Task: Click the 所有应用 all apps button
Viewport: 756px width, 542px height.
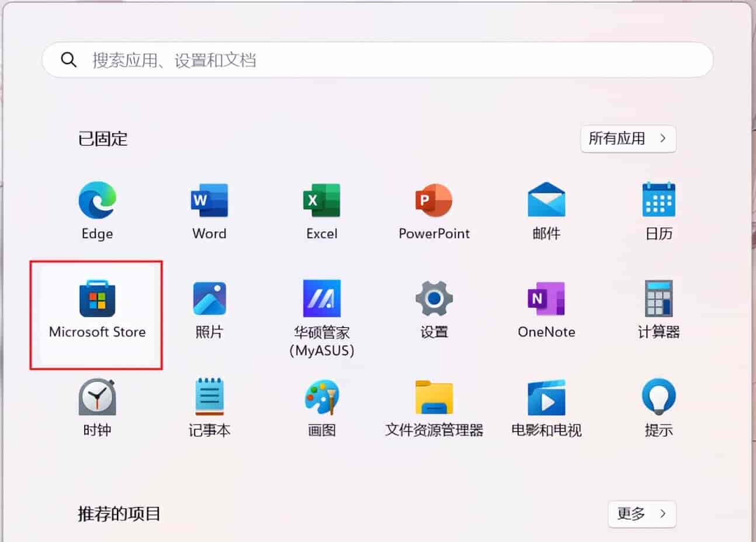Action: (628, 138)
